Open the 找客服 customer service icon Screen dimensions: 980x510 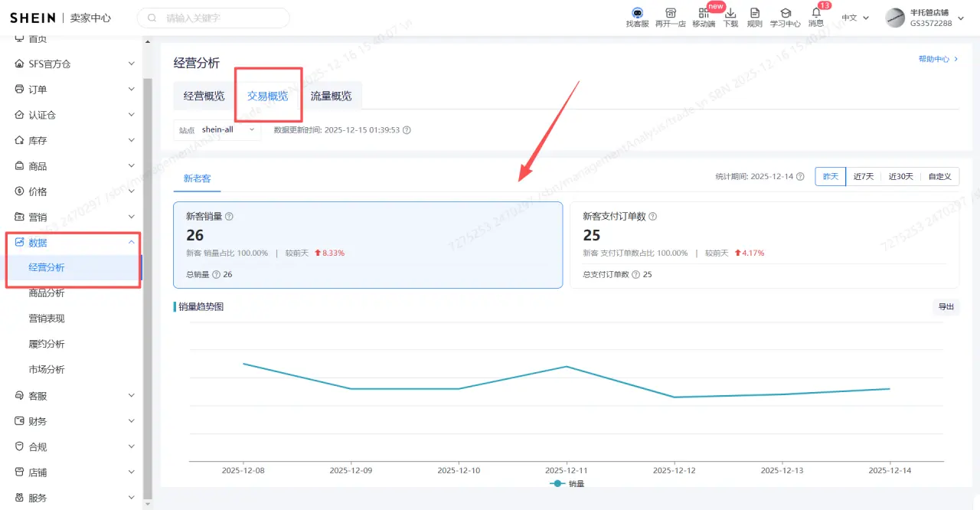point(637,13)
